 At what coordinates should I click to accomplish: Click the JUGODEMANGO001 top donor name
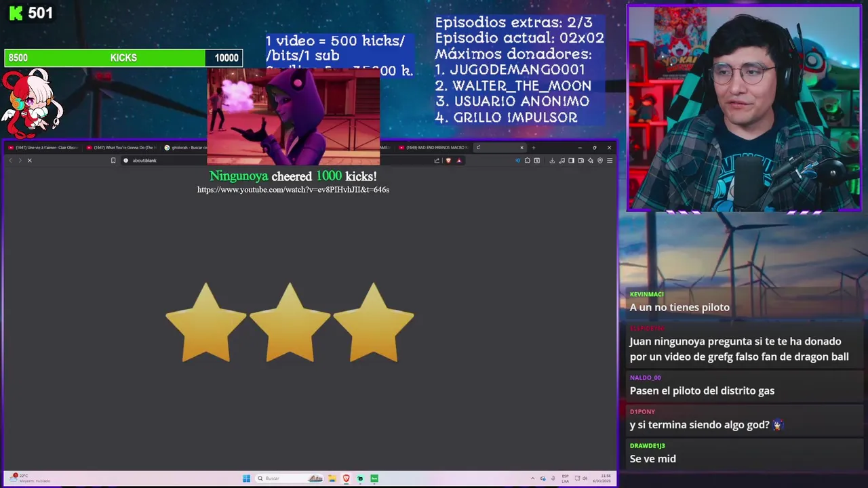point(517,69)
